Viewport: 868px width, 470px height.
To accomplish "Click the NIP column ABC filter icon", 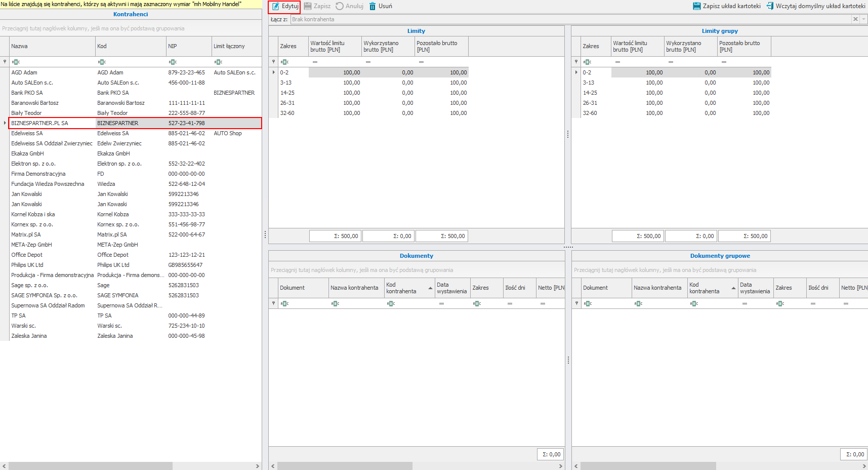I will [x=173, y=62].
